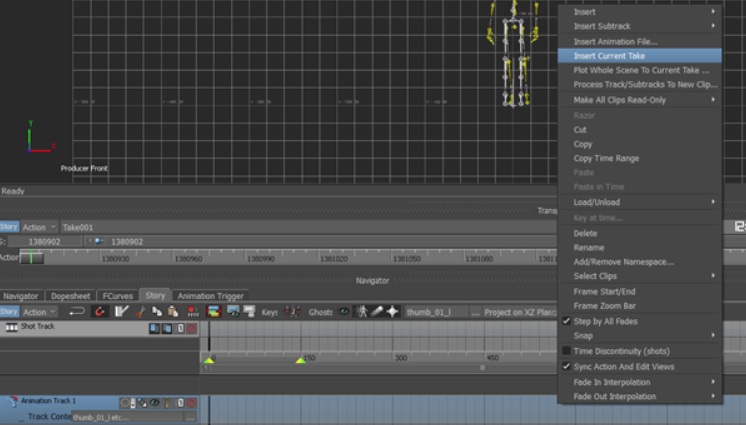Toggle the ghost pen icon
Viewport: 746px width, 425px height.
pyautogui.click(x=377, y=312)
